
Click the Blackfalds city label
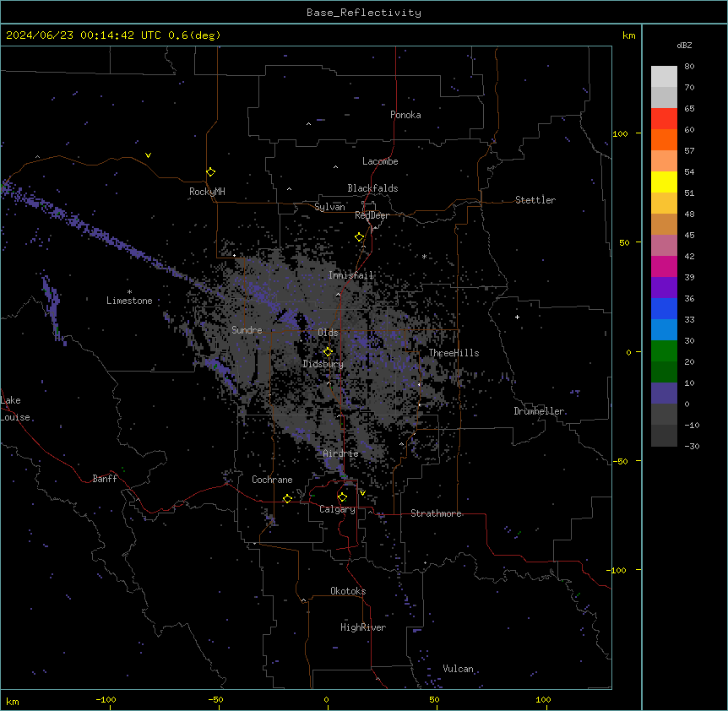tap(372, 188)
